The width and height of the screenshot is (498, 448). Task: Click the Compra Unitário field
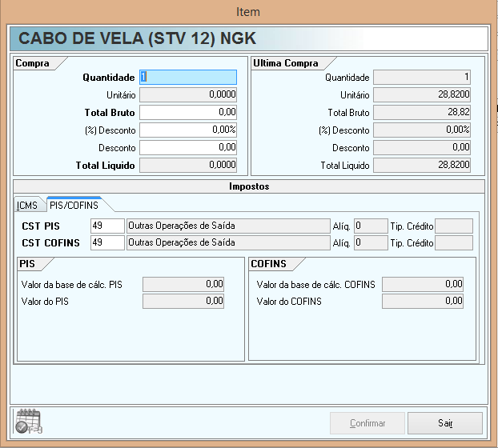click(x=188, y=94)
